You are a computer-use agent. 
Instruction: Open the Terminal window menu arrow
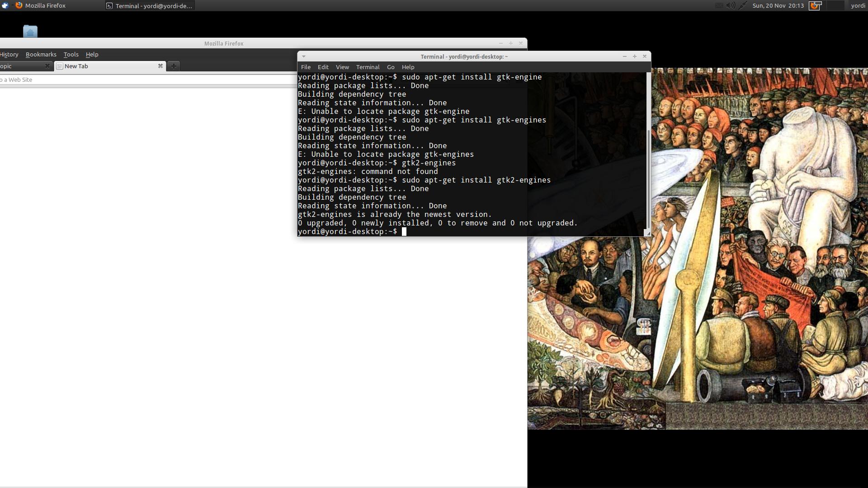click(304, 56)
